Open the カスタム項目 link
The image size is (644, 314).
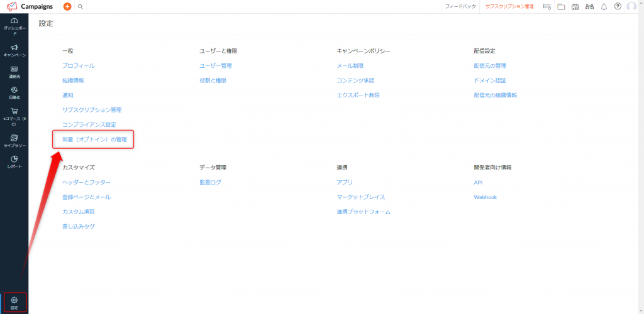[x=79, y=212]
